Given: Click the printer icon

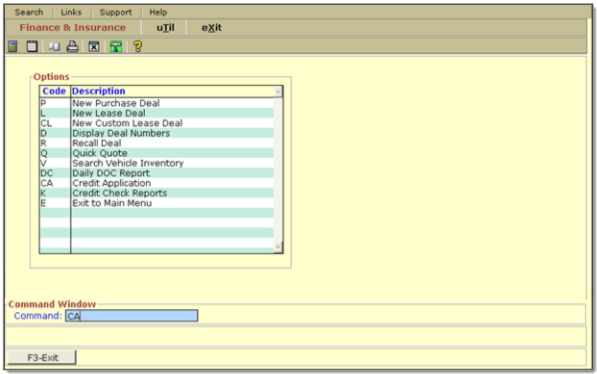Looking at the screenshot, I should 72,46.
